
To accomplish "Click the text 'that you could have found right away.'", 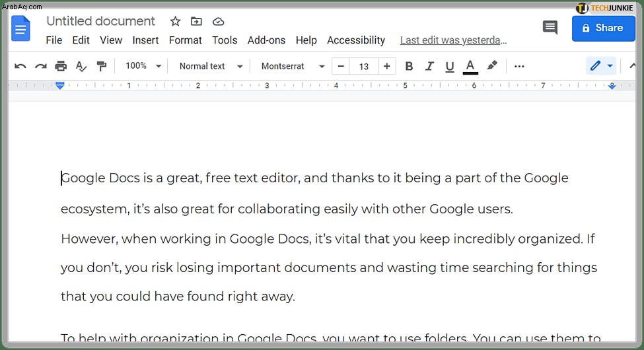I will (x=178, y=297).
